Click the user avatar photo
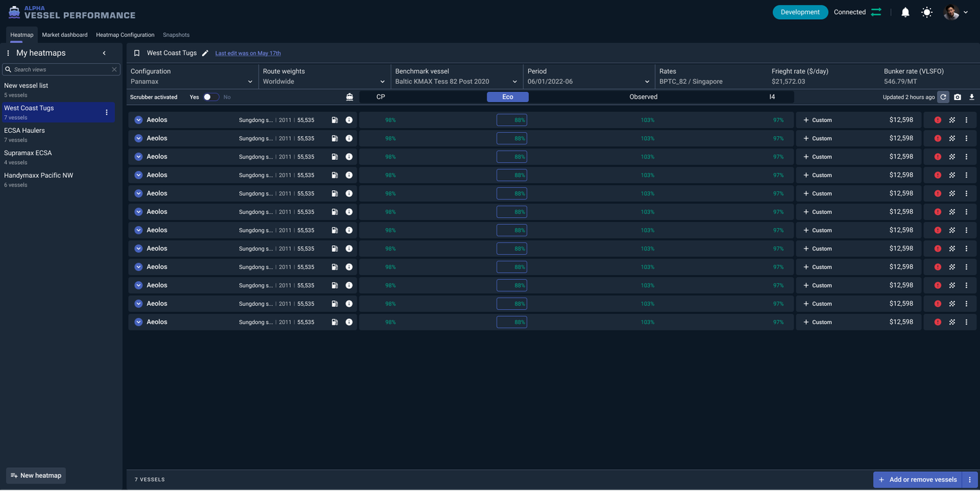This screenshot has height=493, width=980. (951, 12)
